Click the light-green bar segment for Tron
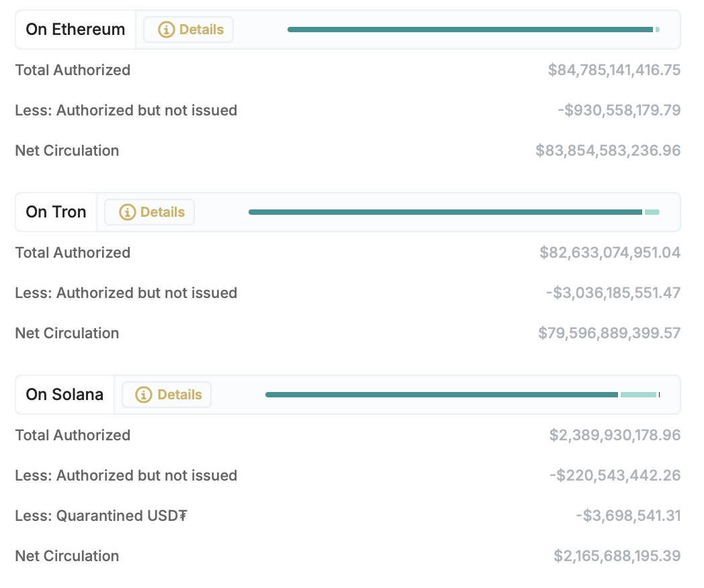704x588 pixels. [x=652, y=211]
